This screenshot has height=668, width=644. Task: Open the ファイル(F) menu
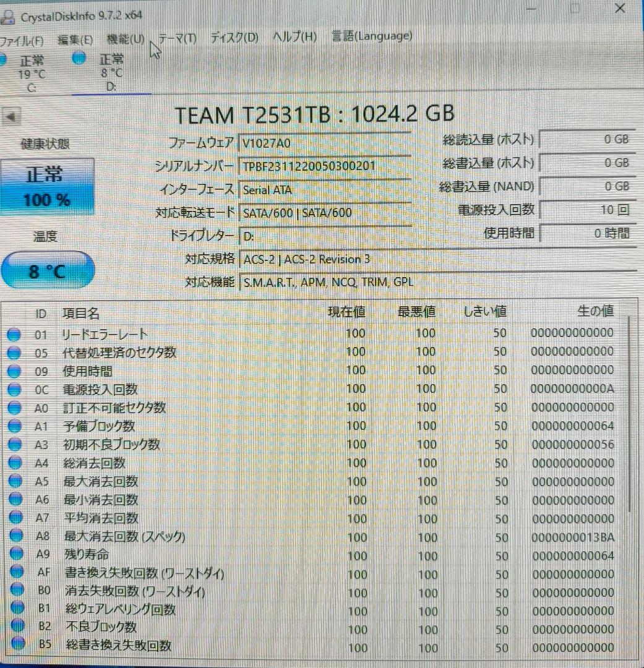22,40
